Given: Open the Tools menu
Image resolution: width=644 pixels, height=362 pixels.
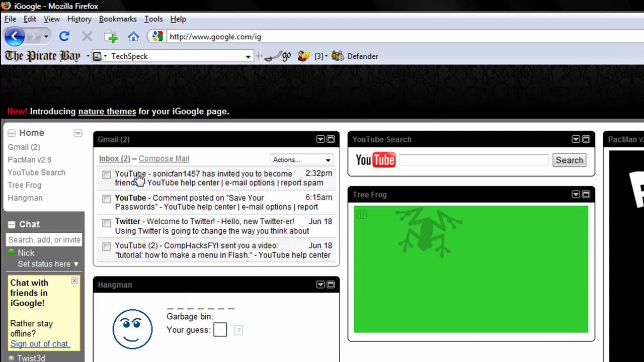Looking at the screenshot, I should [x=153, y=19].
